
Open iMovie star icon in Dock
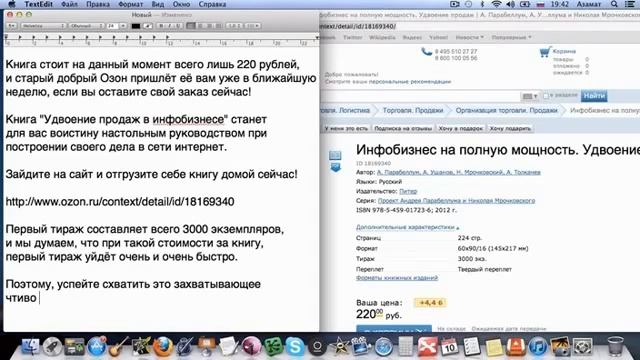[x=339, y=347]
